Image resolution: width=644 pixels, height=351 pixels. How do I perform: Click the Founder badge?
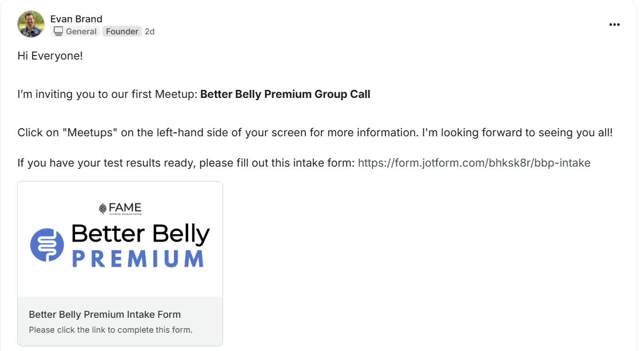pyautogui.click(x=122, y=31)
